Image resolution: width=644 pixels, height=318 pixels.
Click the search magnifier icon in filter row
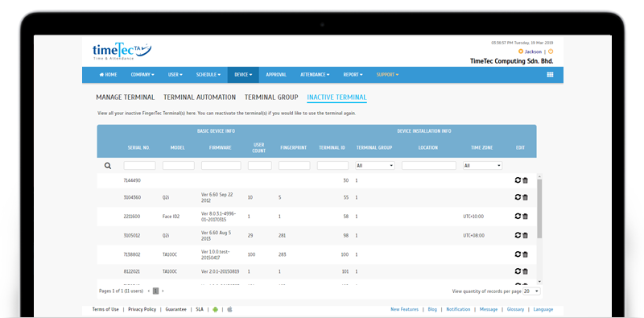coord(108,166)
